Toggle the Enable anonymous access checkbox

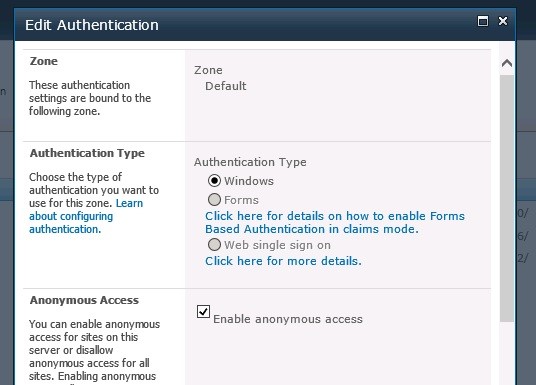(x=203, y=311)
